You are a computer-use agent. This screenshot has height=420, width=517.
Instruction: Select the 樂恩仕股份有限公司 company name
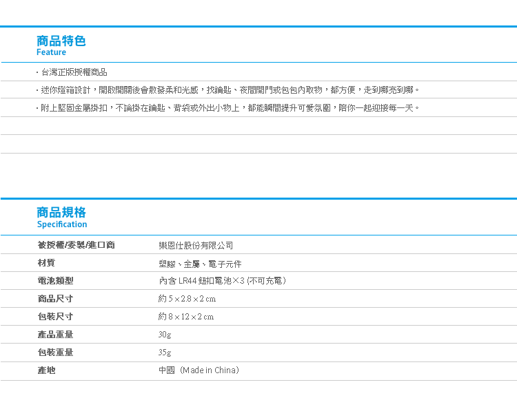196,245
